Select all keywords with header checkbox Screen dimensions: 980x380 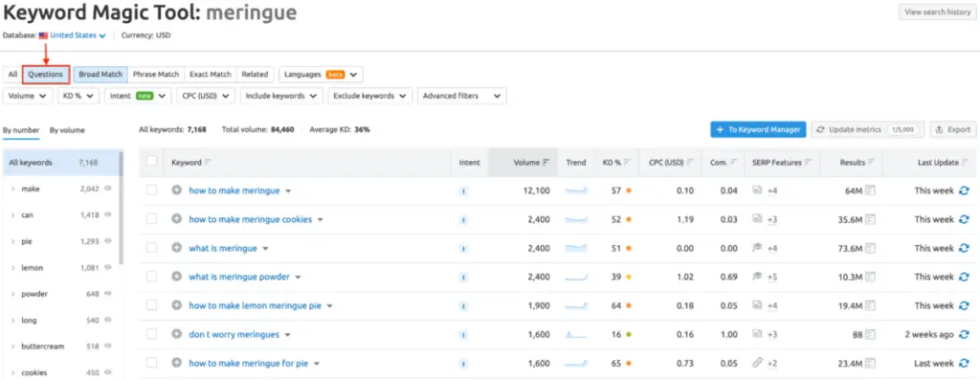[151, 161]
